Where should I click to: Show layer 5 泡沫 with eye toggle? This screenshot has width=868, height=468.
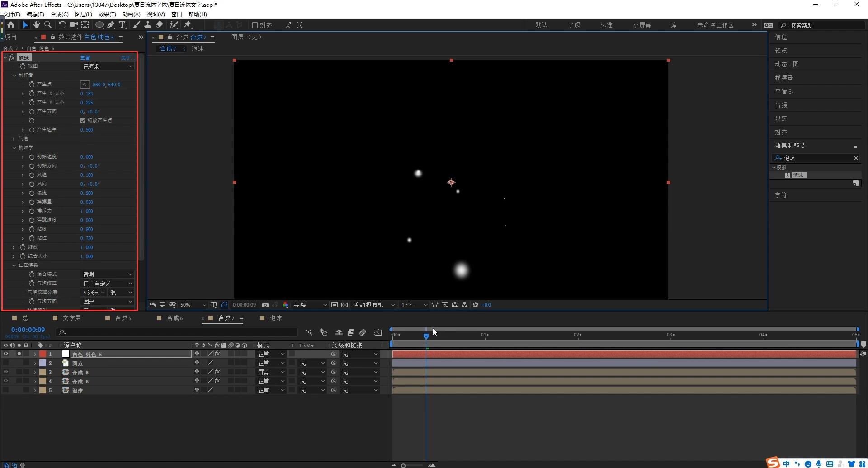[6, 390]
